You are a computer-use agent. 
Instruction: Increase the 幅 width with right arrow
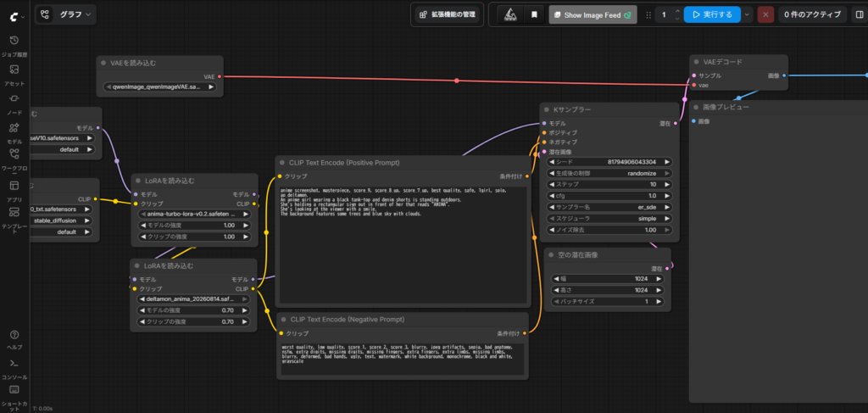pyautogui.click(x=659, y=279)
